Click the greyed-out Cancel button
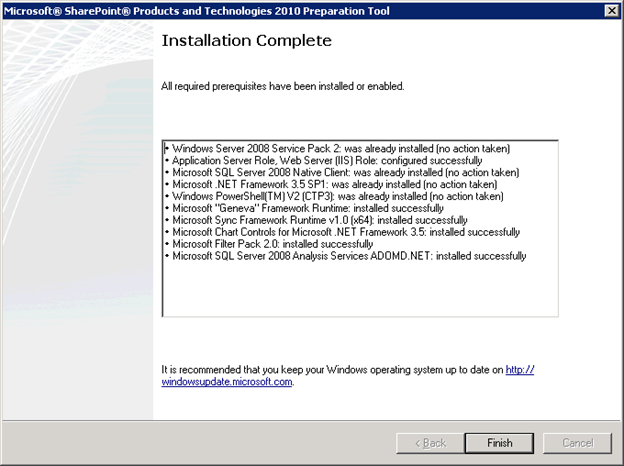This screenshot has height=466, width=624. [577, 443]
